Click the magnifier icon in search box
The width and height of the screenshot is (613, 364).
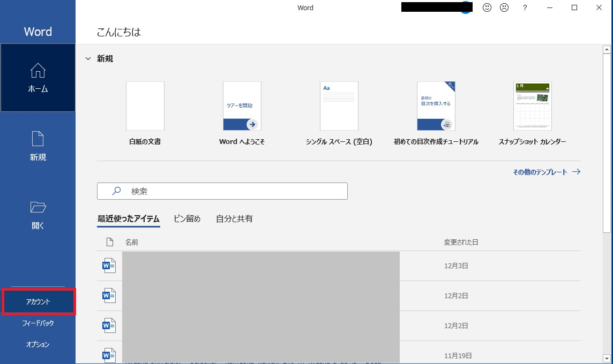pos(116,191)
